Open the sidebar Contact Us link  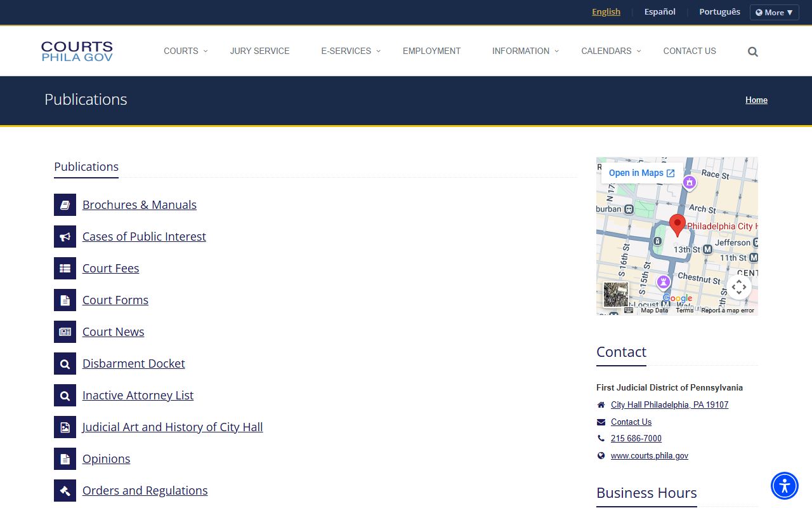631,422
